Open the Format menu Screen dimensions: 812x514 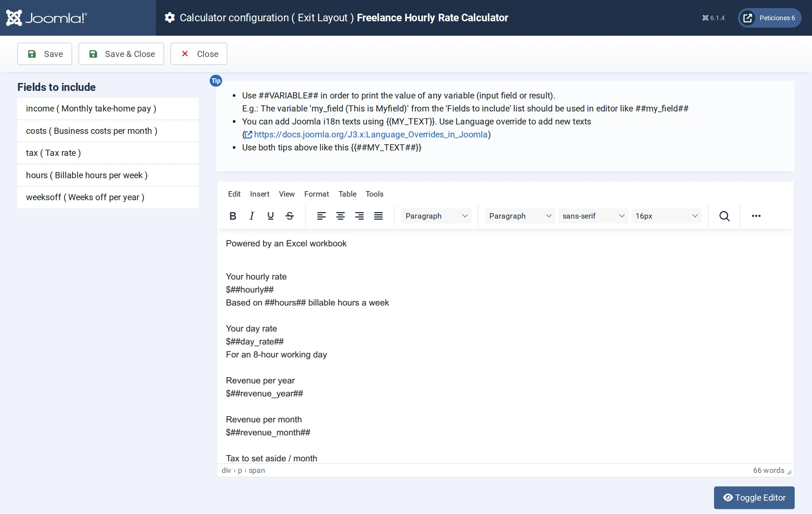click(x=316, y=194)
